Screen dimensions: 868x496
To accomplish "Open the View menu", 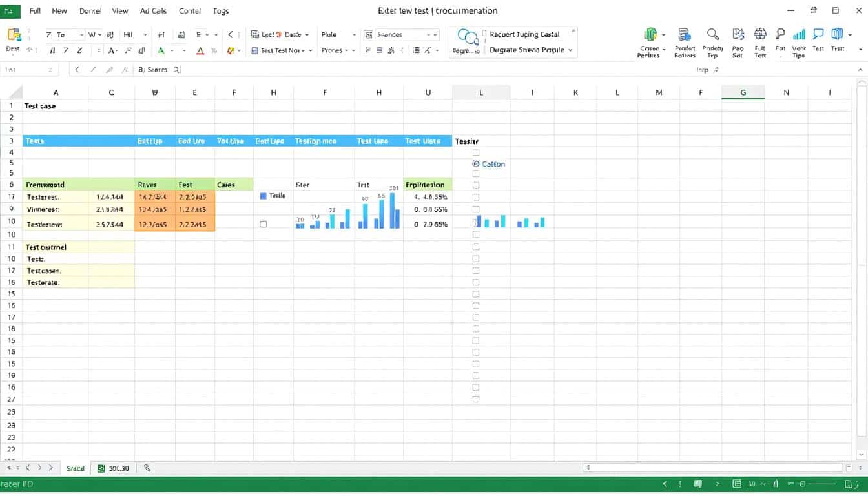I will click(x=120, y=11).
